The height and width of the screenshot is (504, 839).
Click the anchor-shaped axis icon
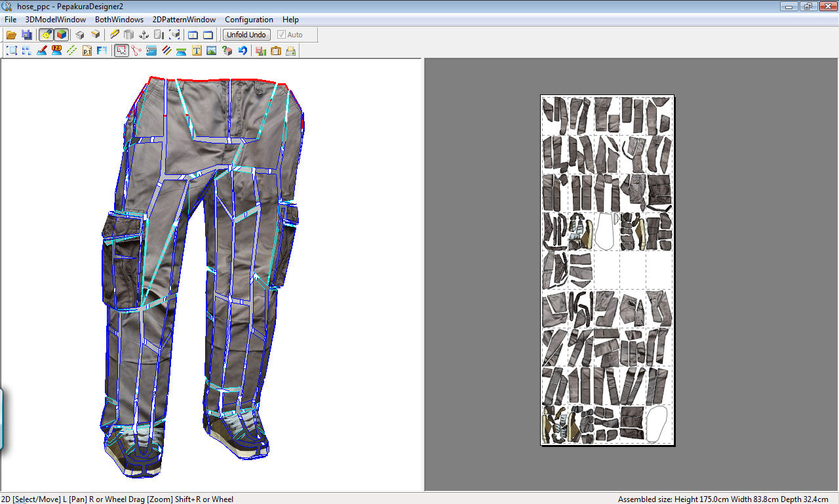[144, 35]
